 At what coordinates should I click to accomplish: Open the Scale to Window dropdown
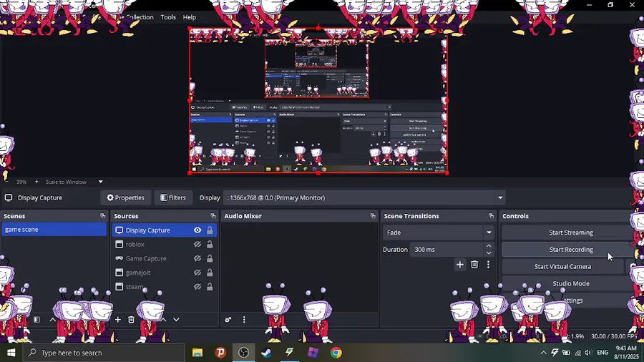(x=101, y=182)
